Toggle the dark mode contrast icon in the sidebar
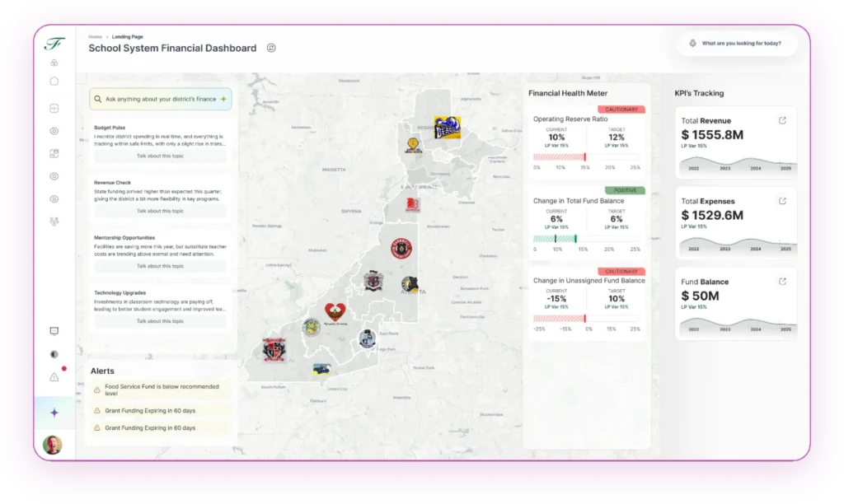Viewport: 844px width, 504px height. point(54,354)
